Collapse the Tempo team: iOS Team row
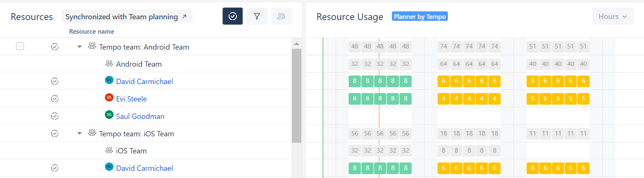This screenshot has height=178, width=644. click(x=80, y=134)
